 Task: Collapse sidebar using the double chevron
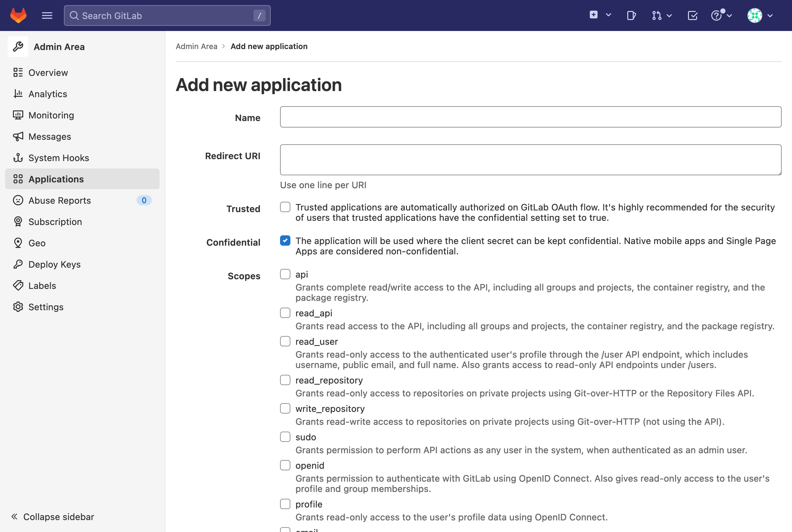coord(14,517)
